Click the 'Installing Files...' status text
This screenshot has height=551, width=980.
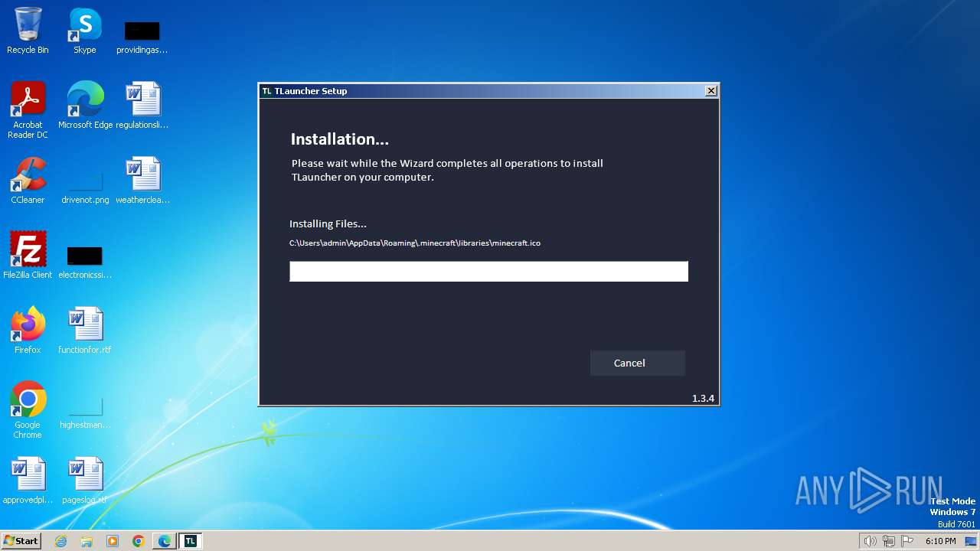tap(328, 224)
